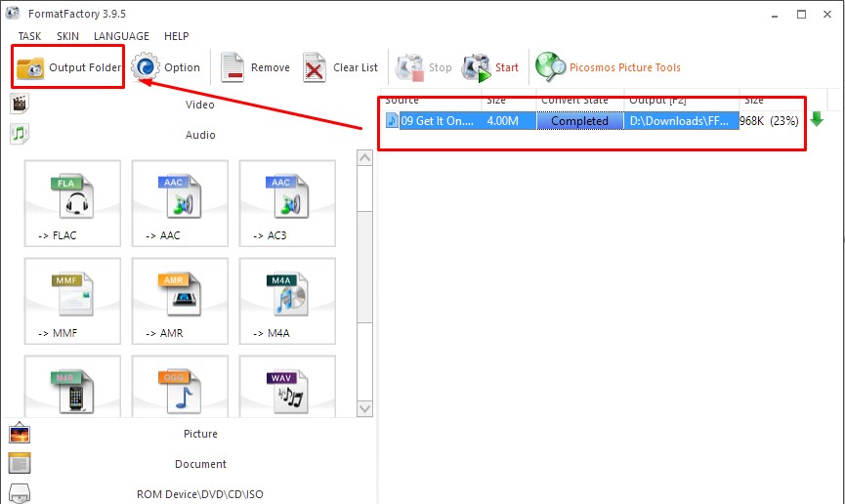Expand the Picture category
Screen dimensions: 845x504
tap(200, 434)
